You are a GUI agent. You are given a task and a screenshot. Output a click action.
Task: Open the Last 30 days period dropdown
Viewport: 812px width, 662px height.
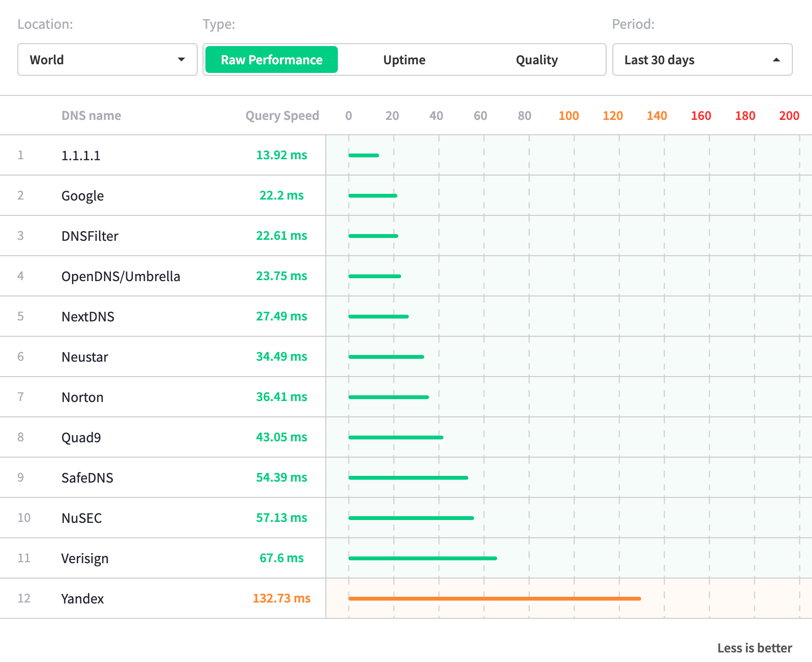click(702, 60)
